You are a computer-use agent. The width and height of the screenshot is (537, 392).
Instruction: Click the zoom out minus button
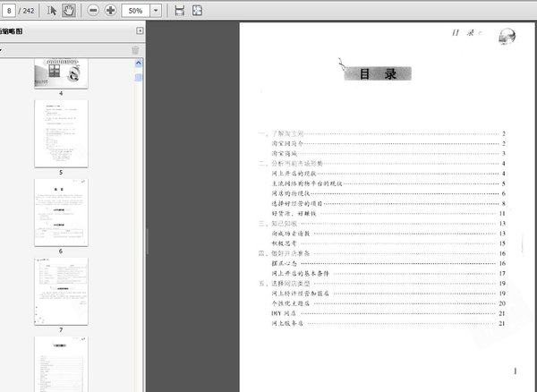click(x=93, y=10)
